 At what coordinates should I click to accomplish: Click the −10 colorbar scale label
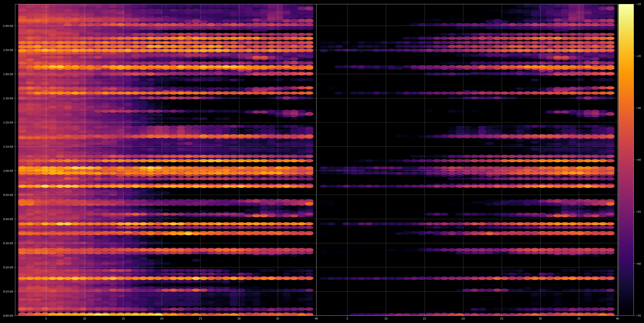[638, 4]
